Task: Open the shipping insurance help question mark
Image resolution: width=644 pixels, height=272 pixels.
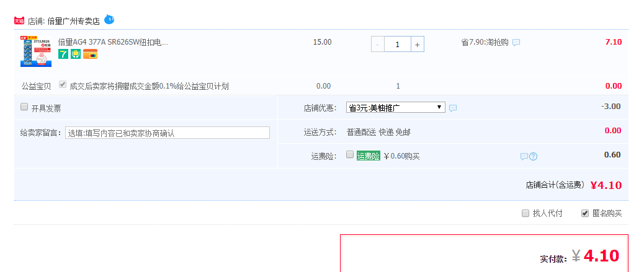Action: [533, 156]
